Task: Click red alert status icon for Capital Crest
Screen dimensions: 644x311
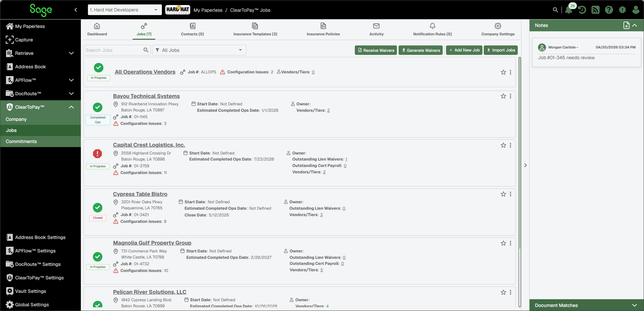Action: [98, 153]
